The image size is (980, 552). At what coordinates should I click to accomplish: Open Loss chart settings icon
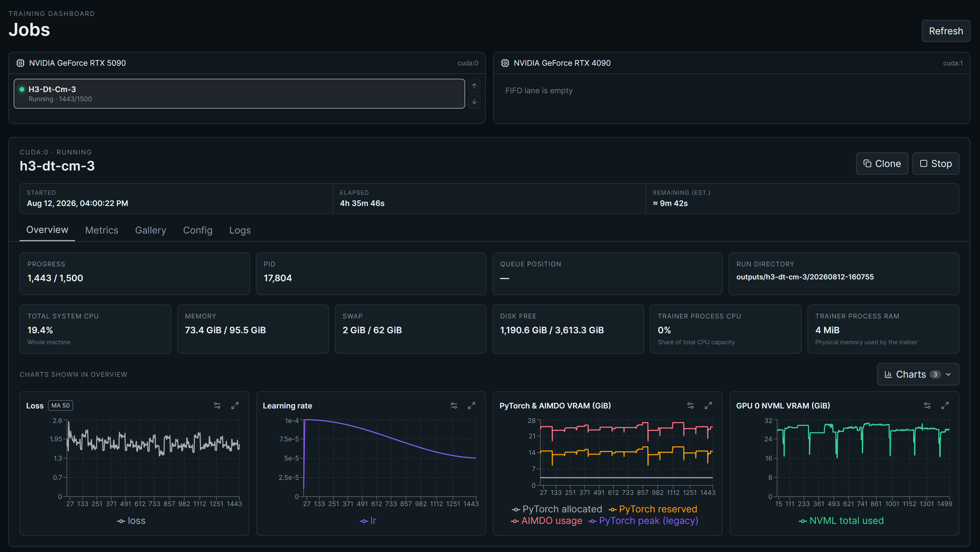[217, 405]
